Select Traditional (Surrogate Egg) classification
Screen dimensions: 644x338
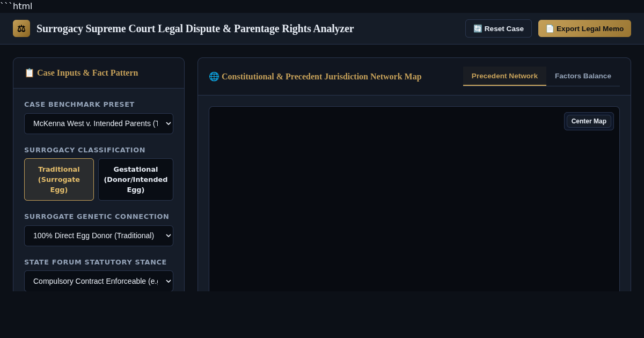(x=59, y=179)
